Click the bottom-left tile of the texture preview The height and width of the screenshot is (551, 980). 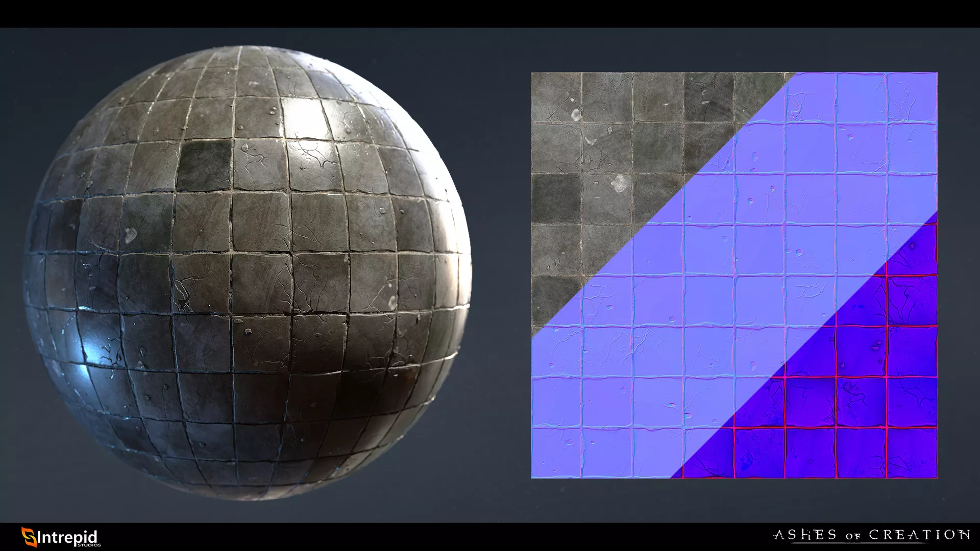[556, 454]
